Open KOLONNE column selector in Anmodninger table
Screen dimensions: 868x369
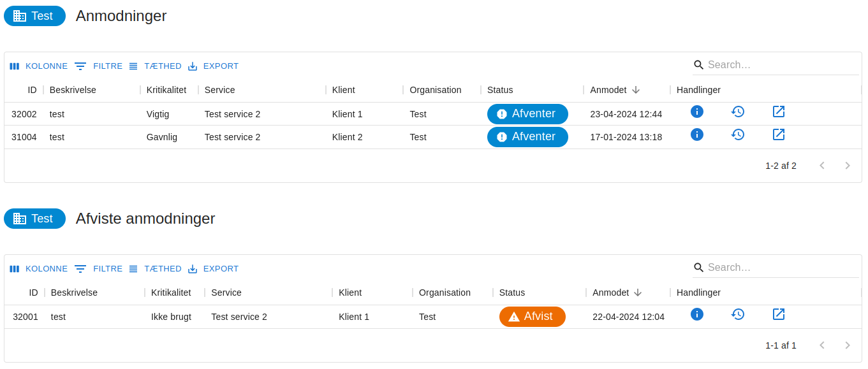point(39,66)
